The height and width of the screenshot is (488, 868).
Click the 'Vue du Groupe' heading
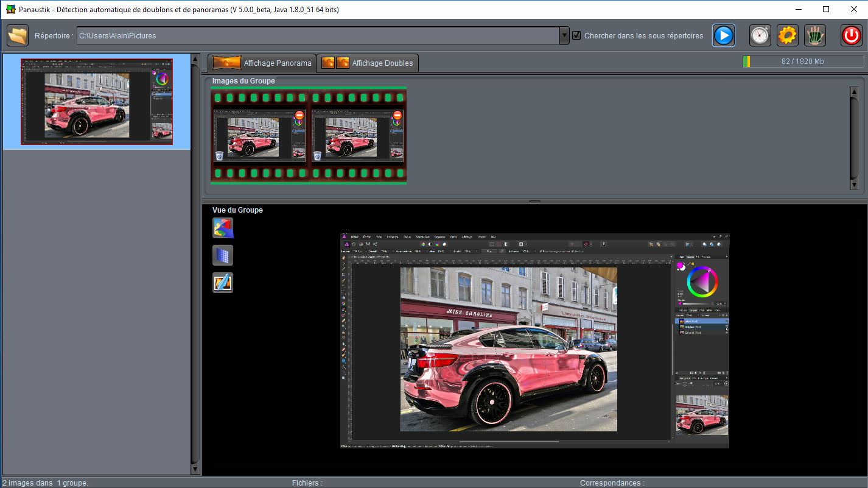(237, 210)
